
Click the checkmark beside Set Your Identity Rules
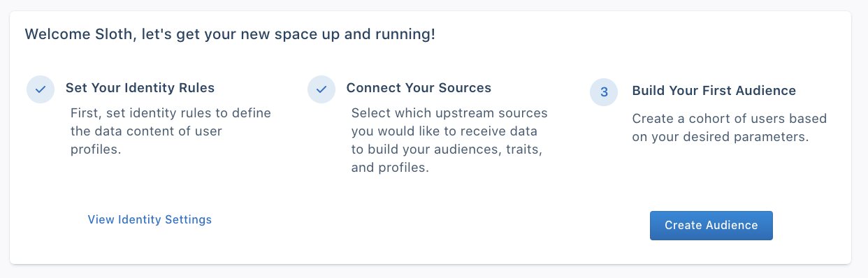tap(41, 89)
